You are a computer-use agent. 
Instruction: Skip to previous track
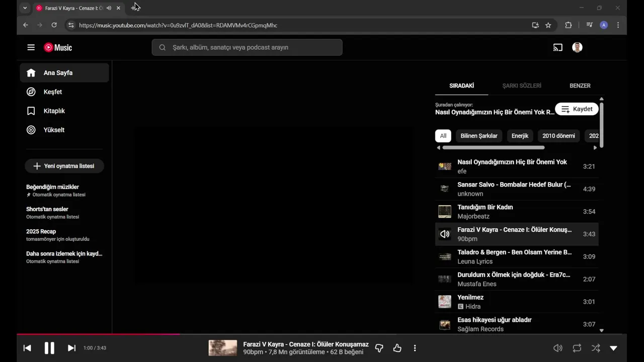pyautogui.click(x=27, y=348)
